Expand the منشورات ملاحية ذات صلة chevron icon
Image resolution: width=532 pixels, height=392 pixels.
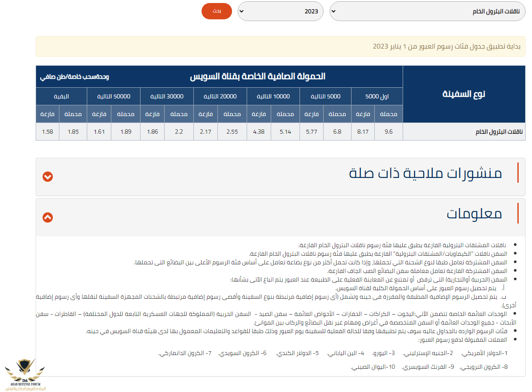coord(48,177)
